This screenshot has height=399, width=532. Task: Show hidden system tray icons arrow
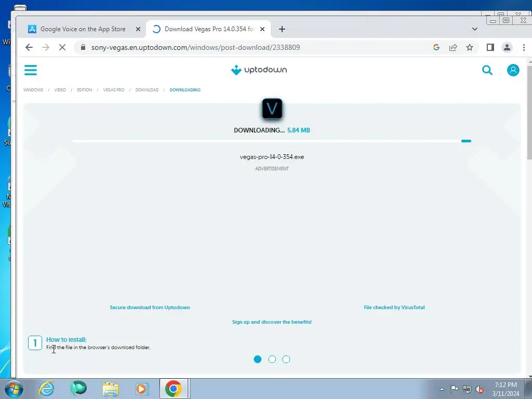tap(442, 389)
